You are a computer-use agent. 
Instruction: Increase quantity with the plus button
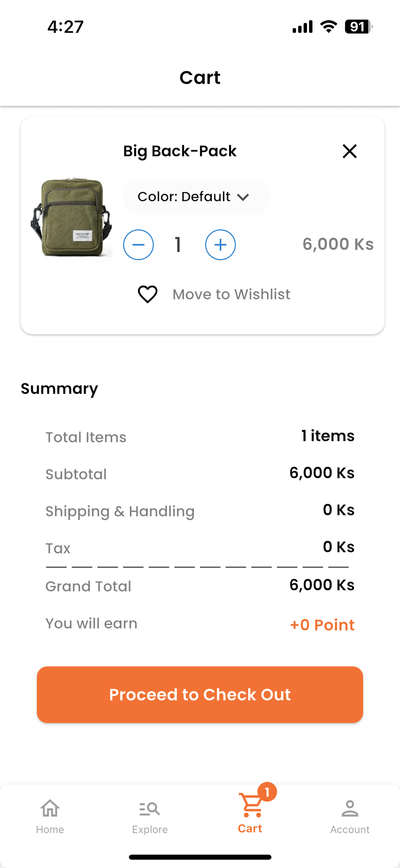220,245
